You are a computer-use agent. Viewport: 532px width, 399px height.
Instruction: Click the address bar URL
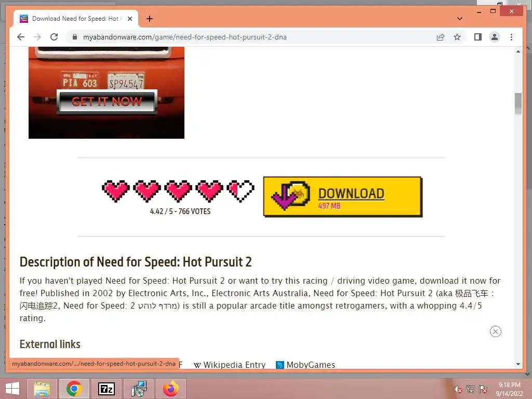185,37
